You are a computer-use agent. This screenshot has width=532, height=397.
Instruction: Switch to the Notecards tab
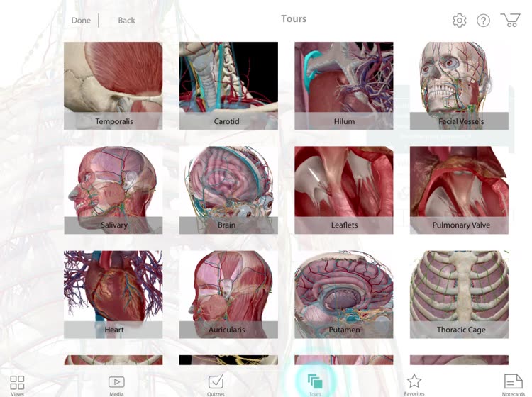pyautogui.click(x=514, y=386)
